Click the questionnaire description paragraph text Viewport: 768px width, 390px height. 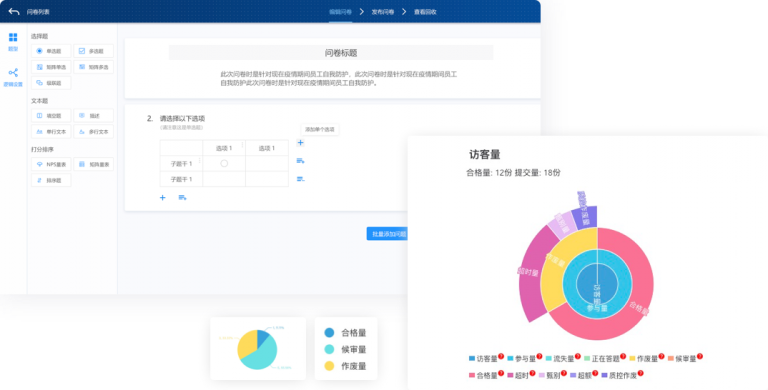pyautogui.click(x=338, y=78)
